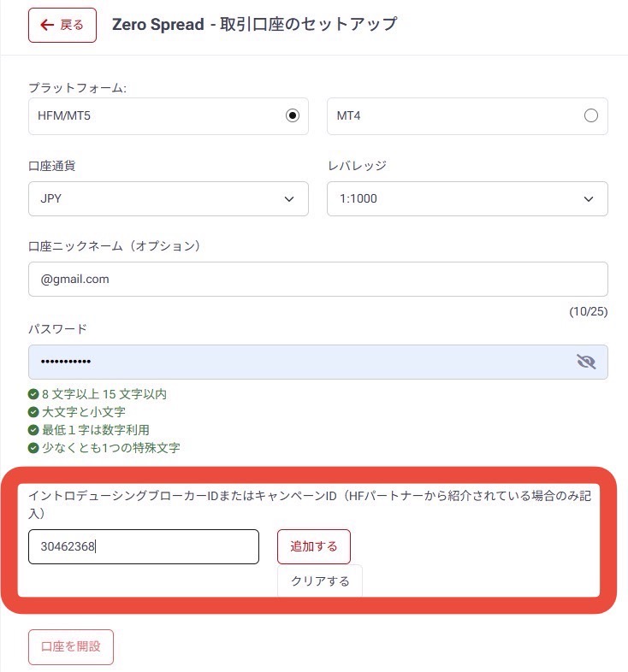This screenshot has height=672, width=628.
Task: Toggle password visibility with the eye-slash icon
Action: pos(586,362)
